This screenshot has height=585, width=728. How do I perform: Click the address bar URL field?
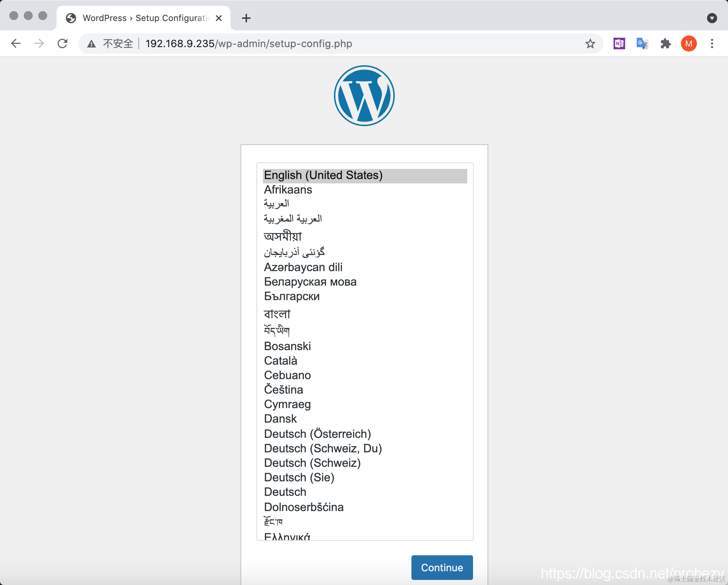326,43
